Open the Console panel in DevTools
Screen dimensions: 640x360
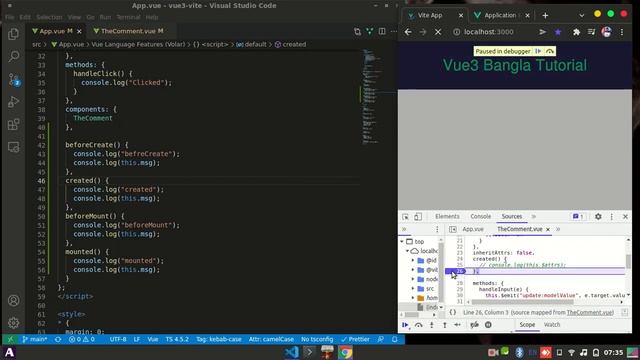pos(480,217)
